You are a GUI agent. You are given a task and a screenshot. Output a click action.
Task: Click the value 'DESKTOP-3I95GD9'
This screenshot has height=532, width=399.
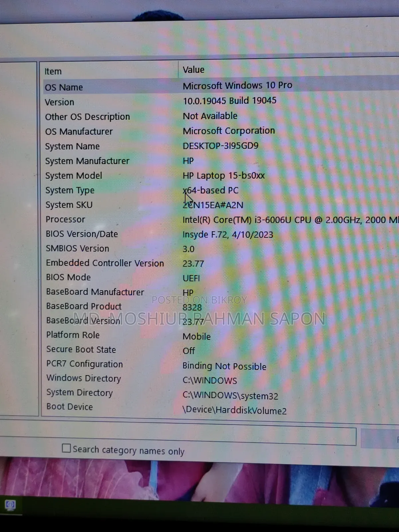(x=220, y=146)
